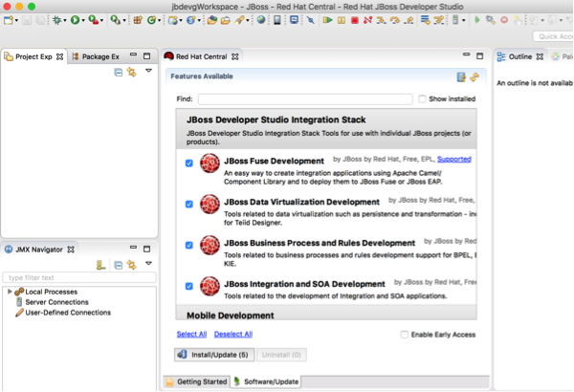The image size is (574, 392).
Task: Click the Debug bug icon in toolbar
Action: (x=57, y=20)
